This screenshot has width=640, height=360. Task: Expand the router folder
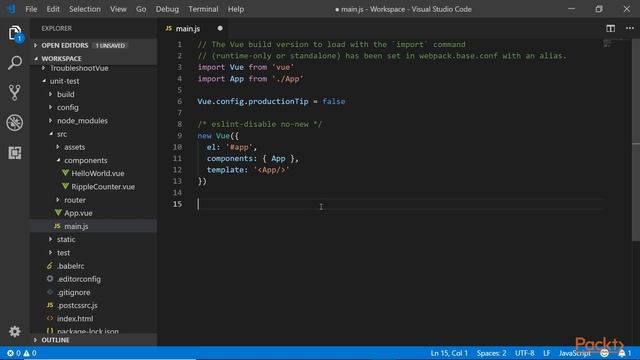(58, 200)
